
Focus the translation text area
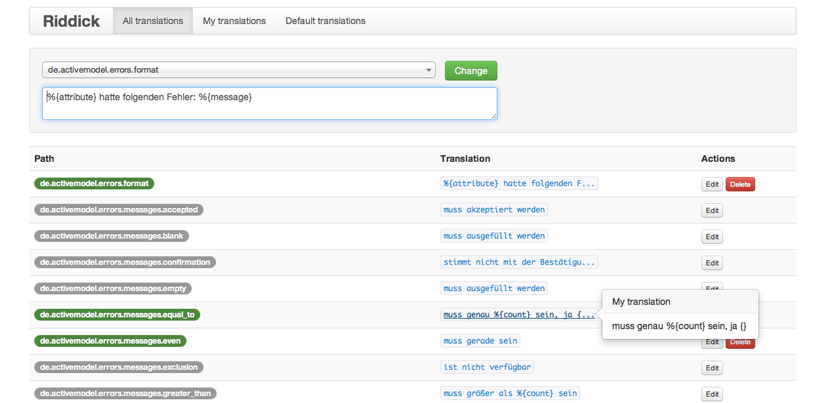click(269, 103)
